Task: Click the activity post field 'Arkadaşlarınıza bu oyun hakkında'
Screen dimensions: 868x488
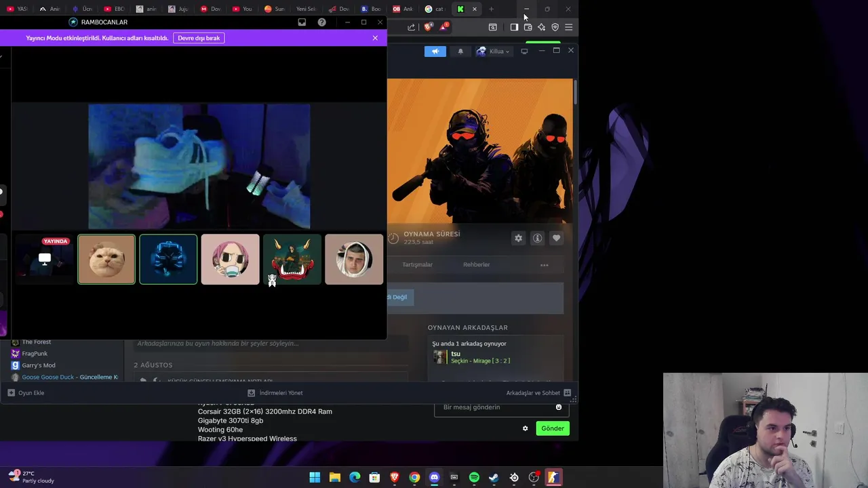Action: coord(271,344)
